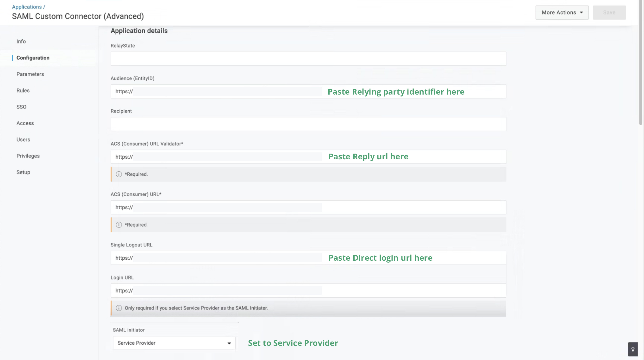Click the Setup sidebar navigation item icon
The image size is (644, 360).
point(23,172)
